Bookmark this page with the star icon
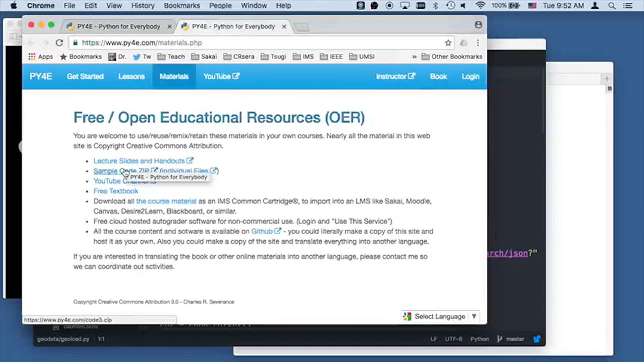Screen dimensions: 644x362 click(x=448, y=43)
